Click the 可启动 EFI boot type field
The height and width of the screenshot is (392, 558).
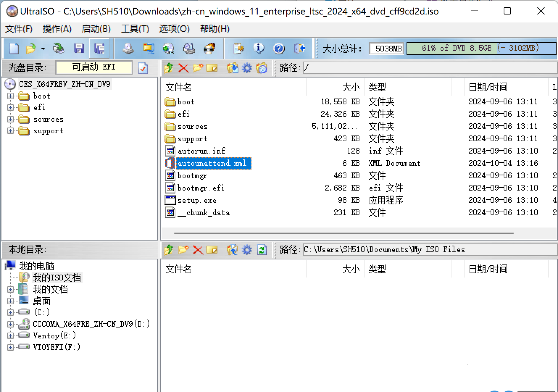pyautogui.click(x=94, y=67)
